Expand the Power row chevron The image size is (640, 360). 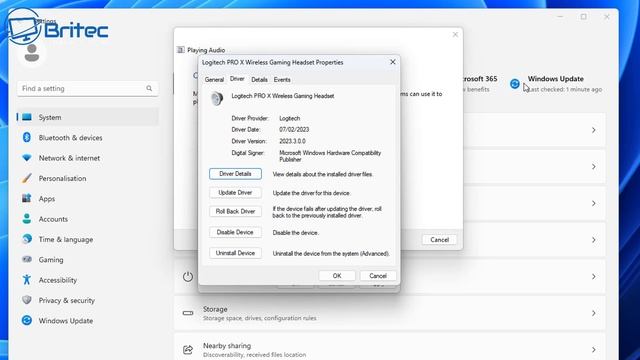tap(593, 276)
